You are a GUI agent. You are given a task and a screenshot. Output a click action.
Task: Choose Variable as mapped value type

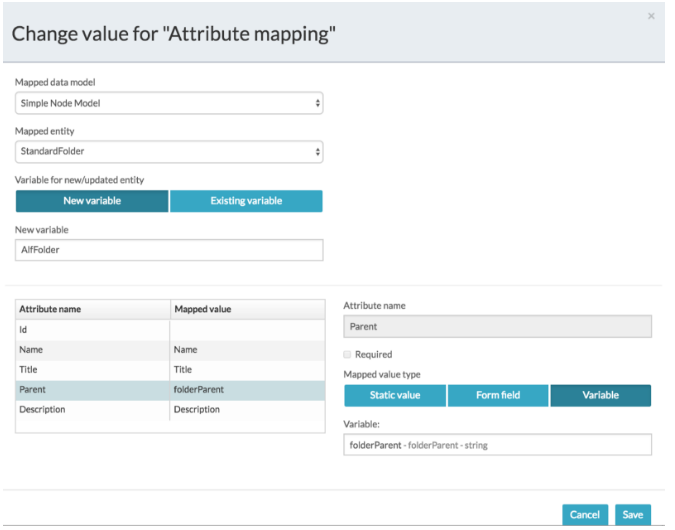click(601, 395)
